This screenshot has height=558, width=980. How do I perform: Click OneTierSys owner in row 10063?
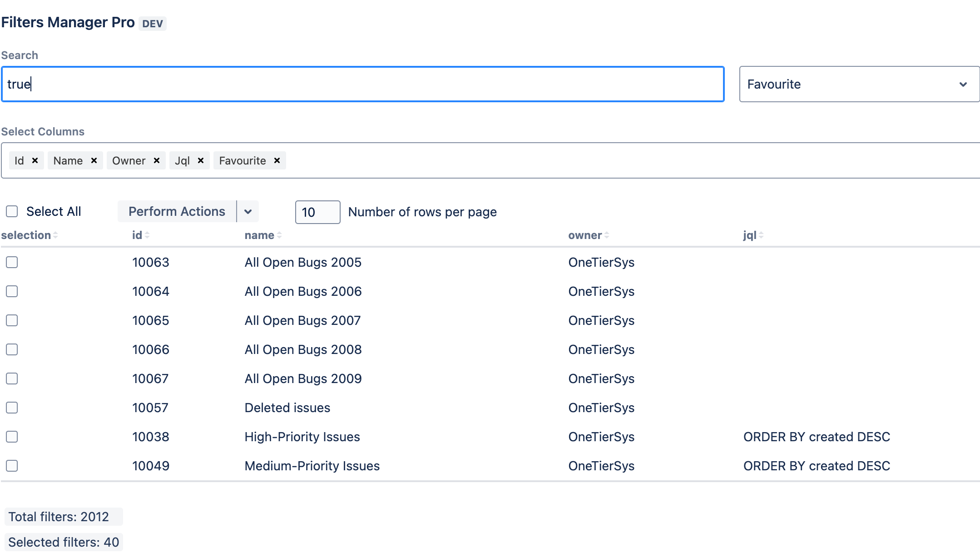(x=601, y=262)
